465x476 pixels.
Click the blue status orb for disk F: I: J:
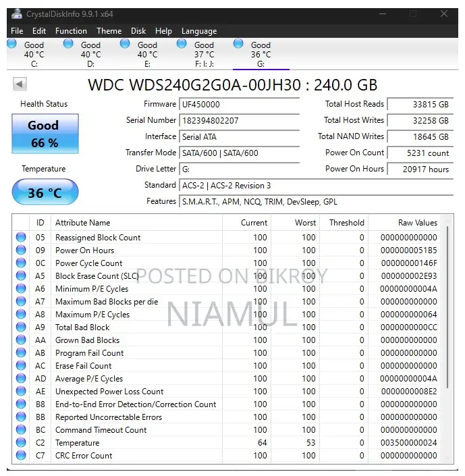[x=182, y=44]
